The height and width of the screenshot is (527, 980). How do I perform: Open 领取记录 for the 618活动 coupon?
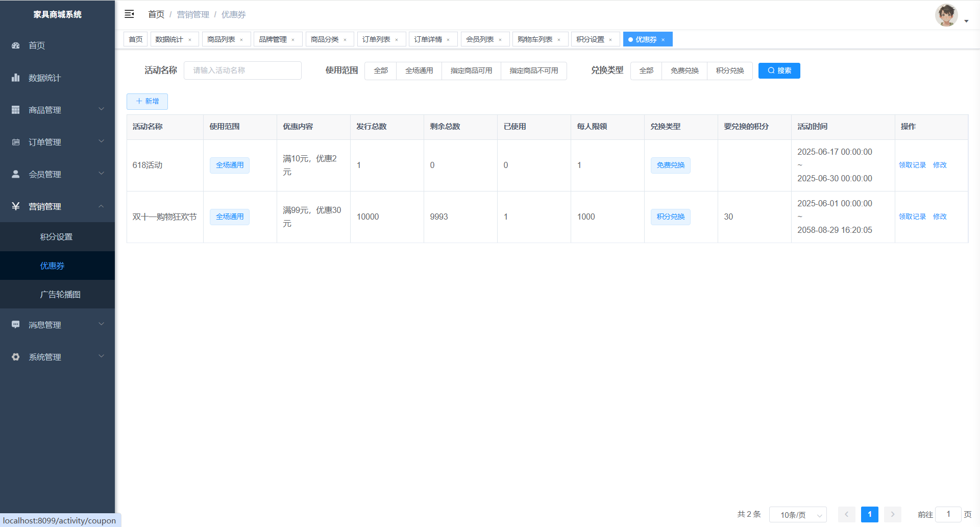point(912,165)
